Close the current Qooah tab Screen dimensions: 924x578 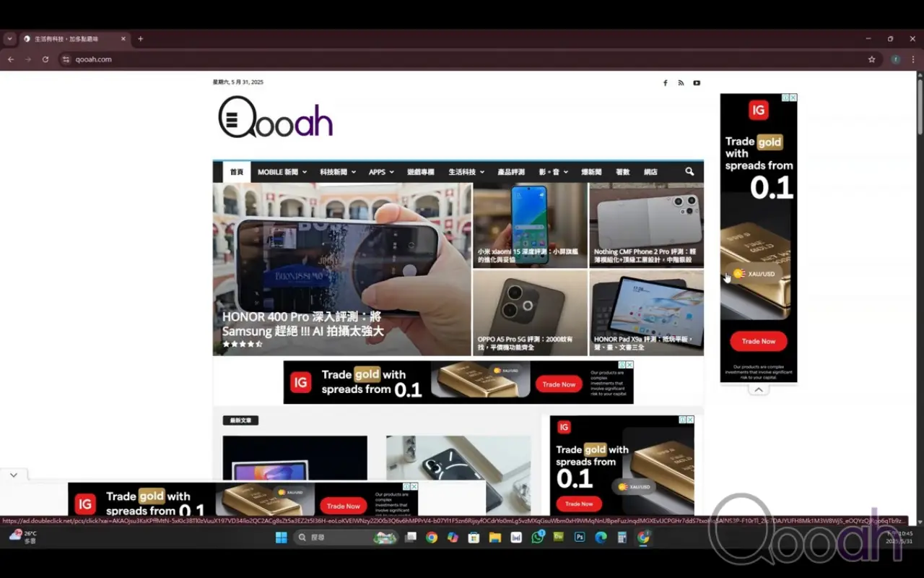(x=123, y=39)
